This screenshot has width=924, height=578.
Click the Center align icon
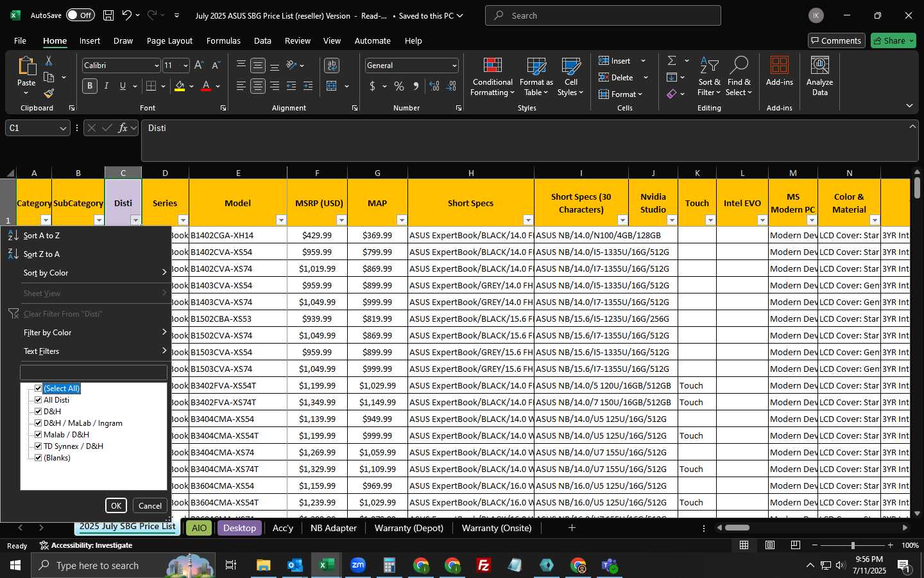258,86
